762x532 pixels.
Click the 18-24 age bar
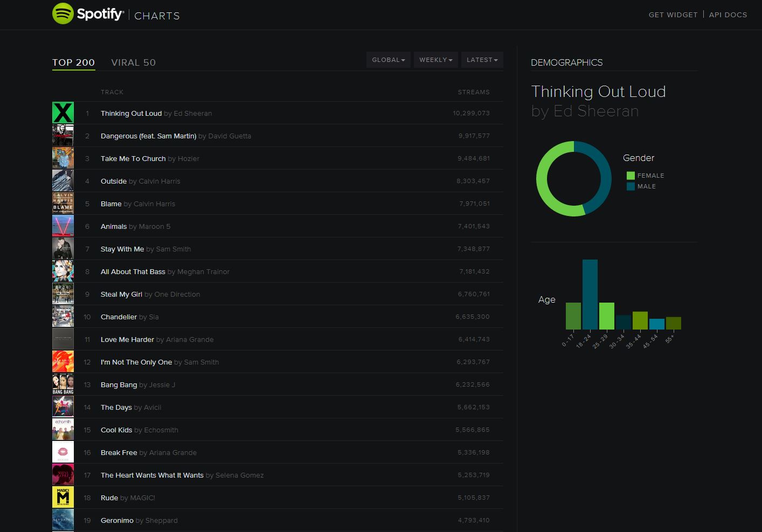(x=590, y=295)
